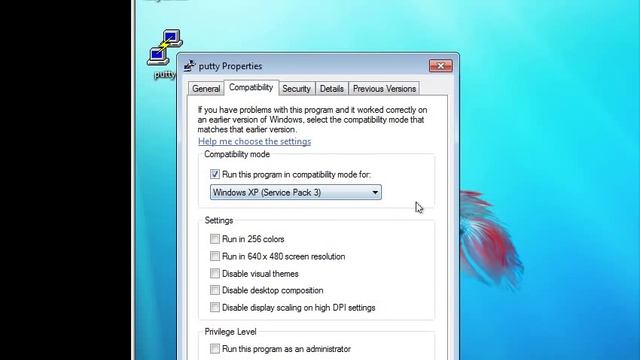Viewport: 640px width, 360px height.
Task: Uncheck Run this program in compatibility mode
Action: pyautogui.click(x=215, y=174)
